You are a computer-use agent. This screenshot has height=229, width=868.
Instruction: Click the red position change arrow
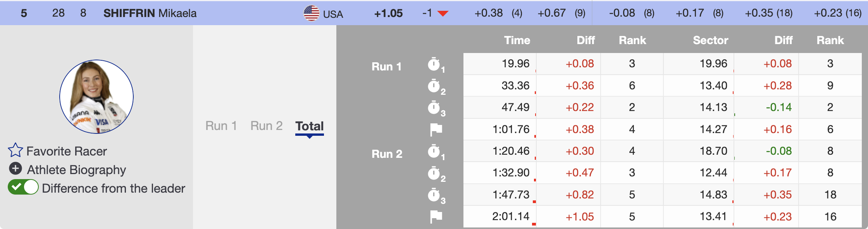pyautogui.click(x=443, y=14)
